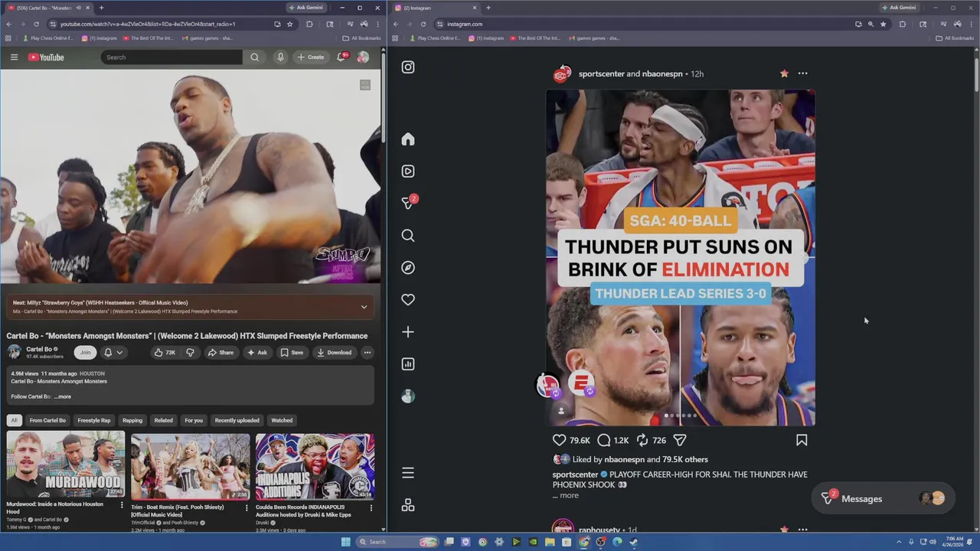Open Instagram Explore compass icon
This screenshot has height=551, width=980.
point(408,268)
